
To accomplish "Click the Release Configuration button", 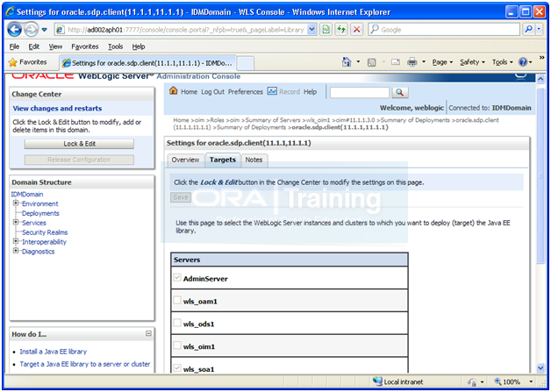I will [79, 160].
